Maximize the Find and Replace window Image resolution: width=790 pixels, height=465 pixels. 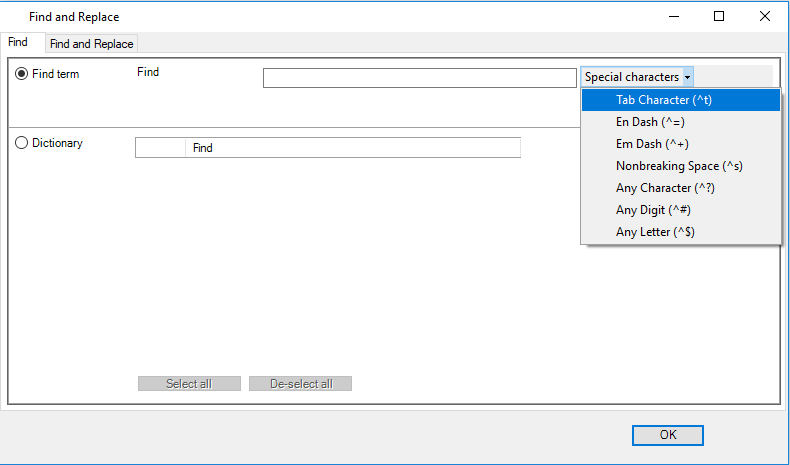point(719,17)
